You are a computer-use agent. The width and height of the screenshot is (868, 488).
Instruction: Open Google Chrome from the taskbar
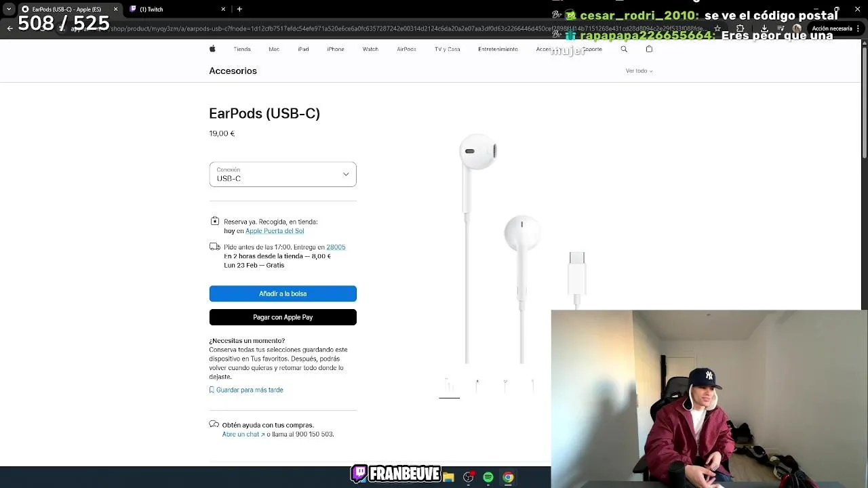click(508, 477)
